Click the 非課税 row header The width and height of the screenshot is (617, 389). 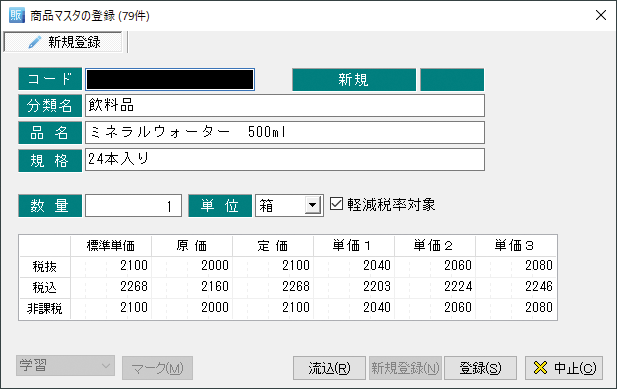pos(45,308)
